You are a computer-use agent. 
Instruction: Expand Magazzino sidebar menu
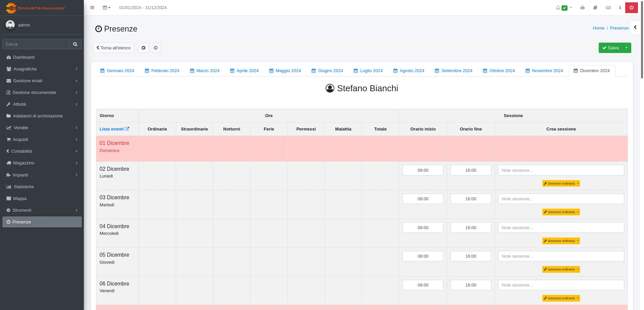point(42,163)
